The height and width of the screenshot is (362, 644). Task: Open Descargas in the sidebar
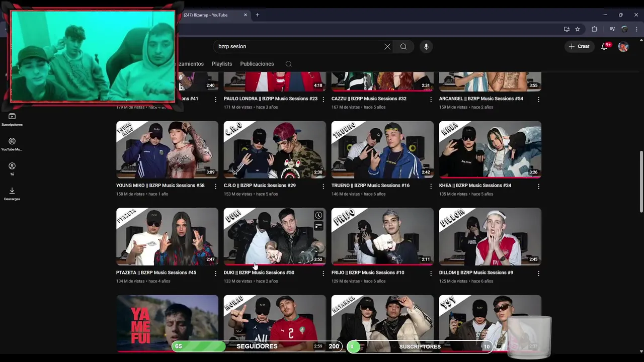tap(12, 194)
